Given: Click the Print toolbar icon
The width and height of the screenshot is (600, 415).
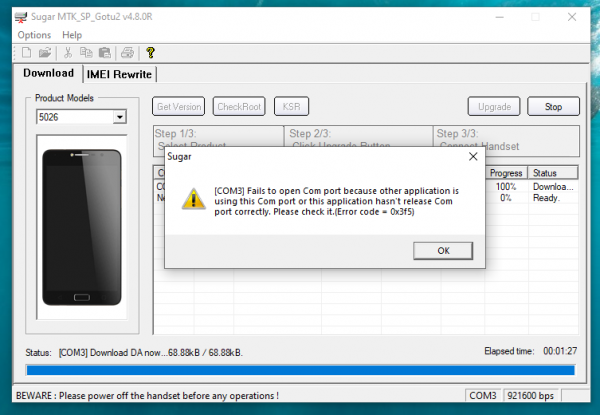Looking at the screenshot, I should (x=127, y=52).
